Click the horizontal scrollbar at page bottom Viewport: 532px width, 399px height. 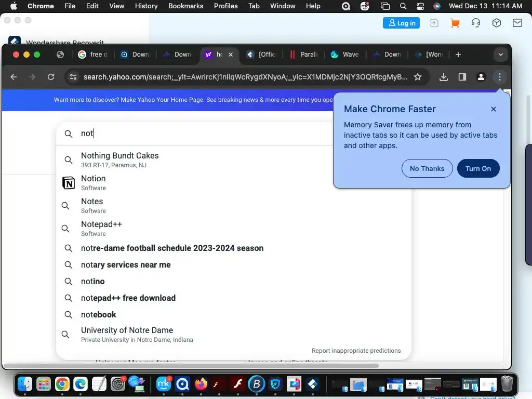(x=191, y=366)
